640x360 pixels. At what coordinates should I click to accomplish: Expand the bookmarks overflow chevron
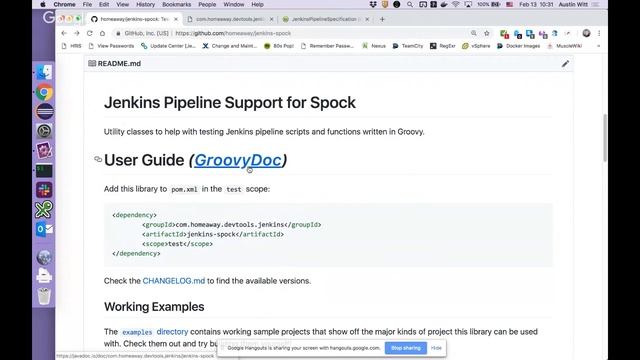598,46
